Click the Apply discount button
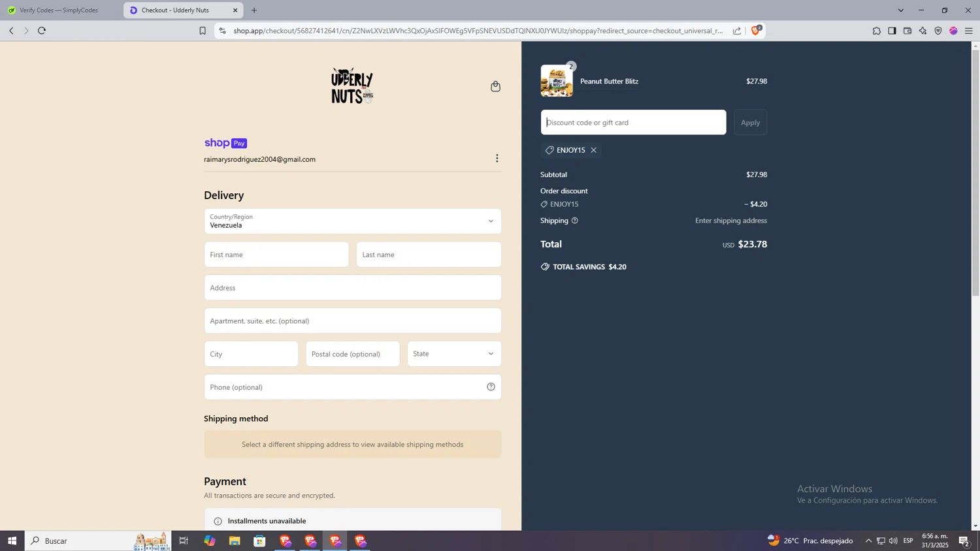980x551 pixels. [x=750, y=123]
